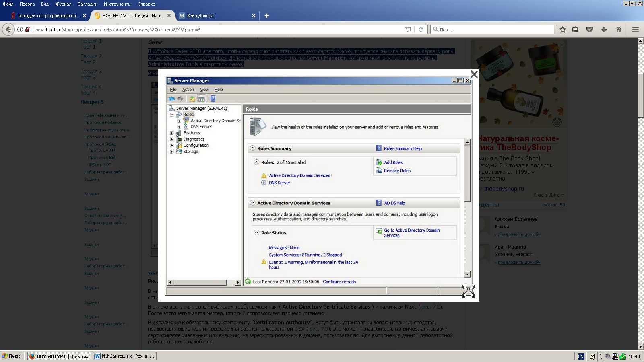Image resolution: width=644 pixels, height=362 pixels.
Task: Show bookmarks list icon in the toolbar
Action: 575,29
